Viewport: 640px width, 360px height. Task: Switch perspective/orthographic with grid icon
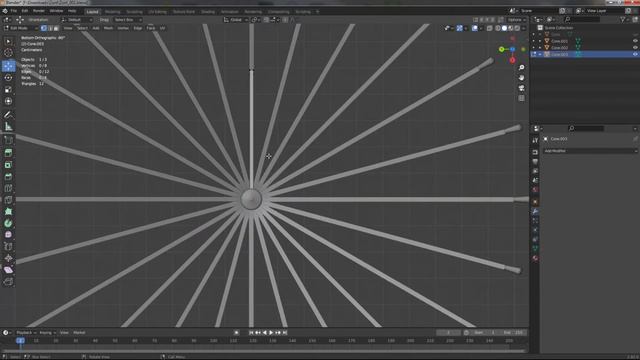click(521, 98)
